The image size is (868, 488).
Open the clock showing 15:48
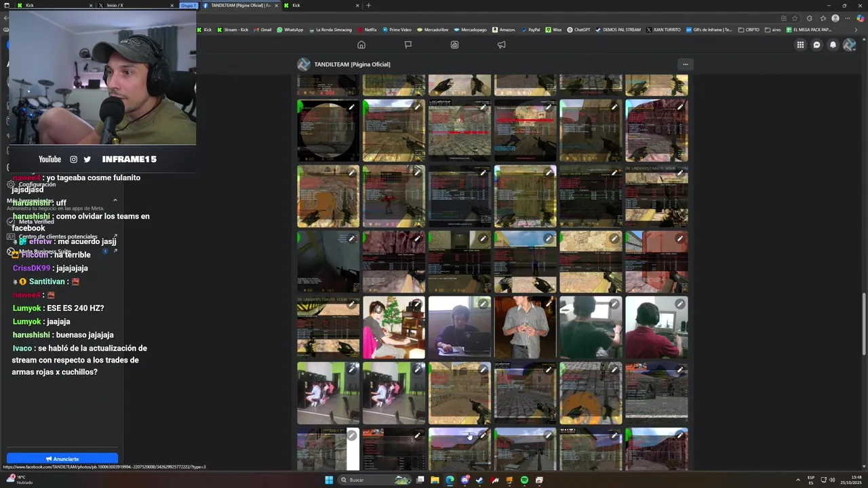pyautogui.click(x=852, y=480)
